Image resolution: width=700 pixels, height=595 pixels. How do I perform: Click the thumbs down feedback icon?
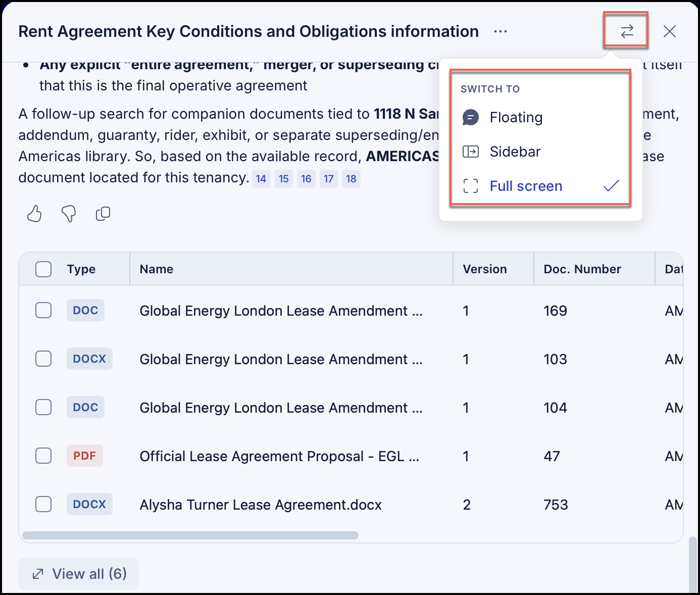(x=69, y=214)
